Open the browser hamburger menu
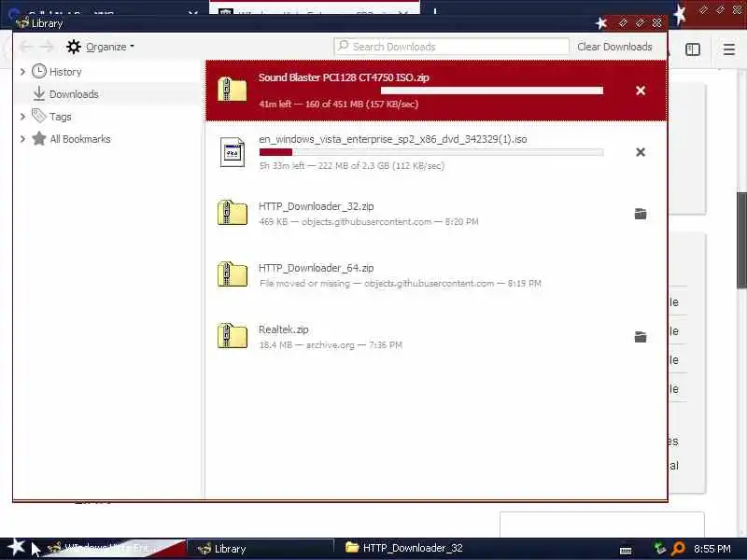 (729, 49)
